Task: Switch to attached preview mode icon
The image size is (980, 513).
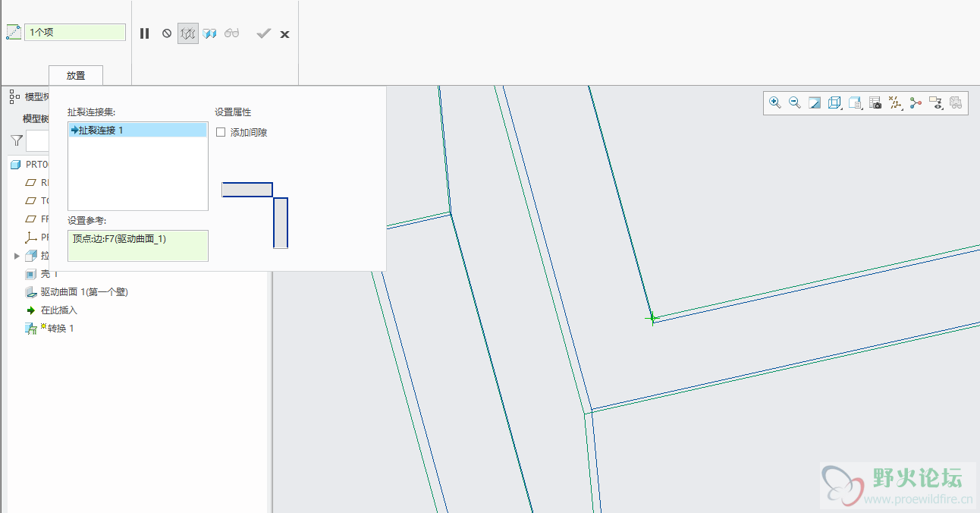Action: (210, 33)
